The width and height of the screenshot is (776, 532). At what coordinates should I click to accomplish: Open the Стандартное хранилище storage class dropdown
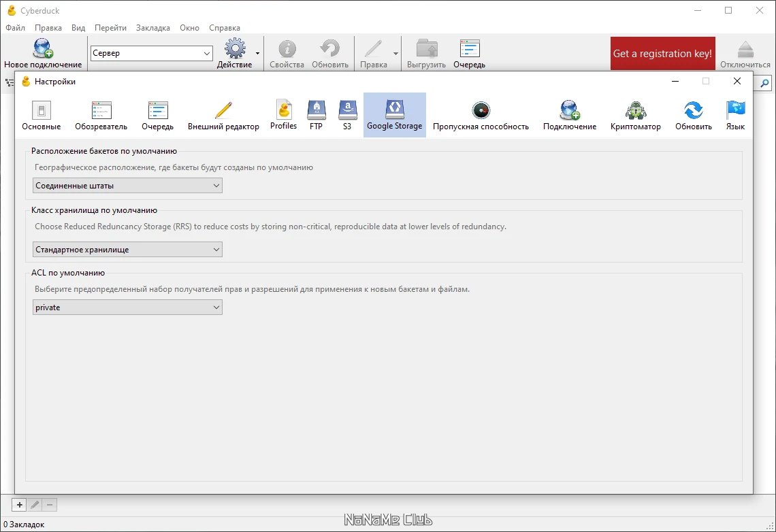click(x=128, y=249)
